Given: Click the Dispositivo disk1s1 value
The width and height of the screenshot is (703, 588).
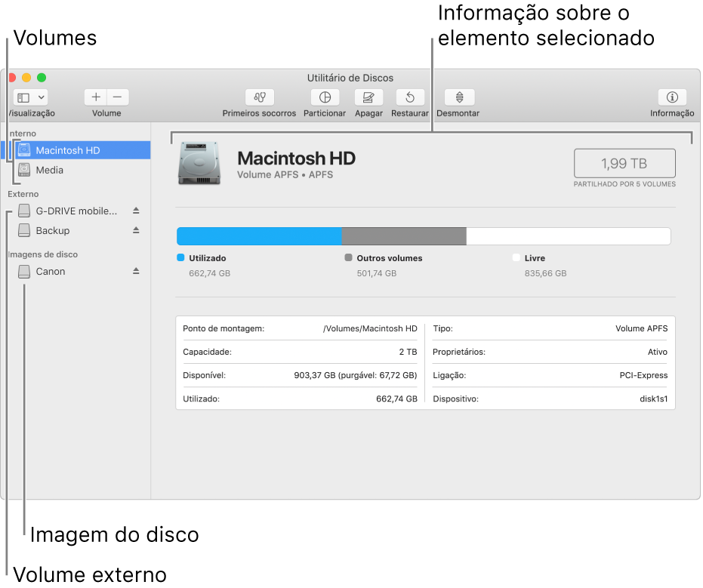Looking at the screenshot, I should point(654,399).
